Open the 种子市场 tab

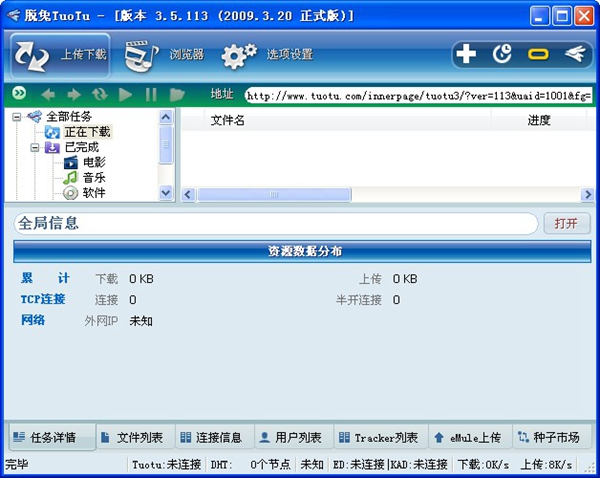click(547, 437)
